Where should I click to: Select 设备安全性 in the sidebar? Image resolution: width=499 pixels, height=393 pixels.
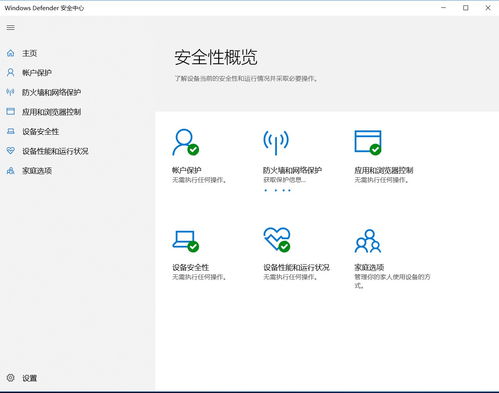pos(40,132)
